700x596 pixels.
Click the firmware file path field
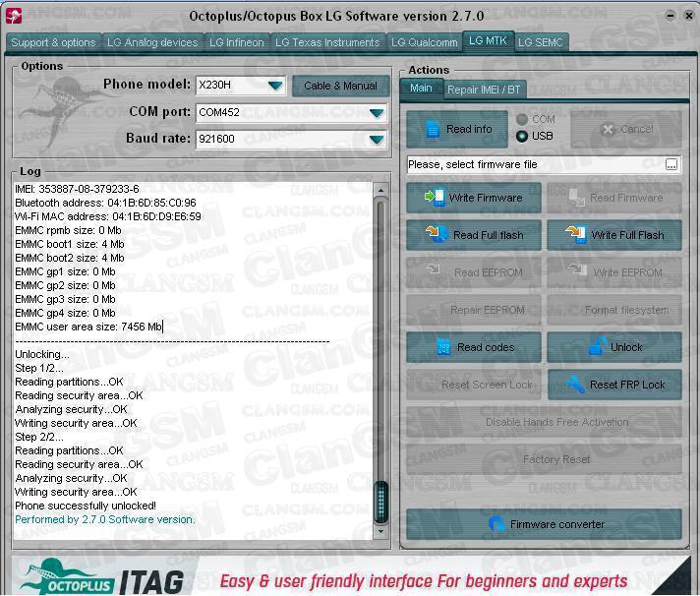point(536,165)
